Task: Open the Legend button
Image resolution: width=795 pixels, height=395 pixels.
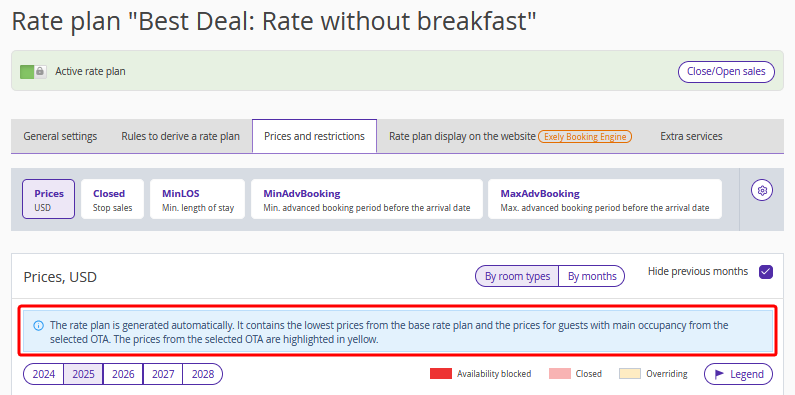Action: click(738, 374)
